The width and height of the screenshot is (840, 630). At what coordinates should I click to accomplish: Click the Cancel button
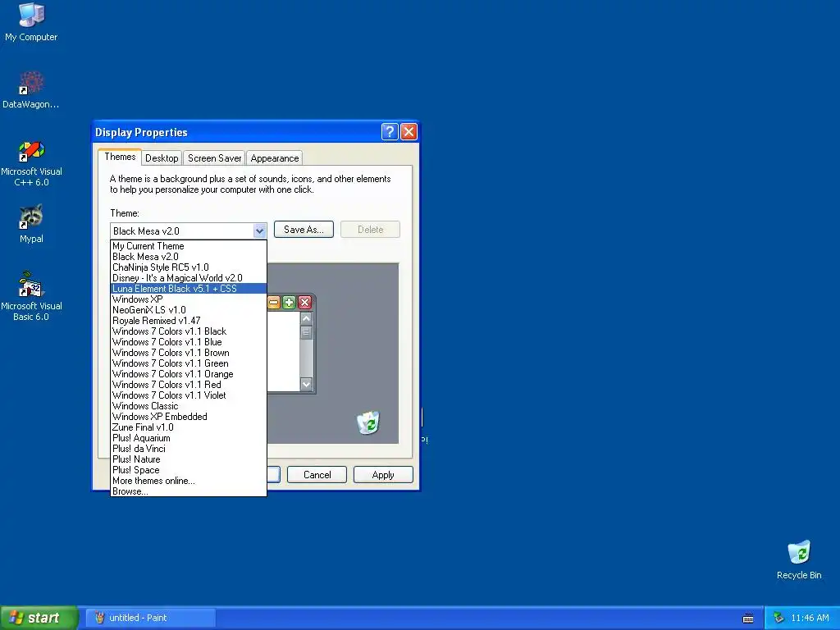coord(317,475)
